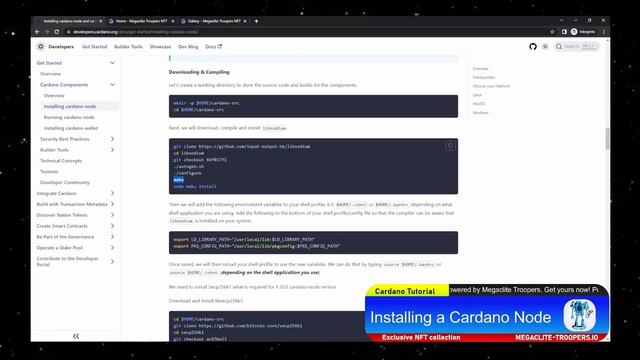
Task: Bookmark this page with the star icon
Action: point(552,31)
